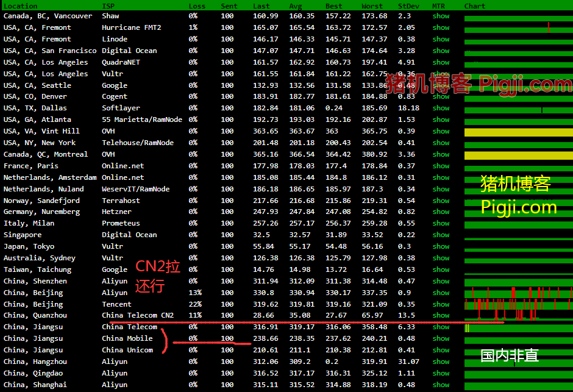
Task: Click the StDev column header
Action: click(x=408, y=6)
